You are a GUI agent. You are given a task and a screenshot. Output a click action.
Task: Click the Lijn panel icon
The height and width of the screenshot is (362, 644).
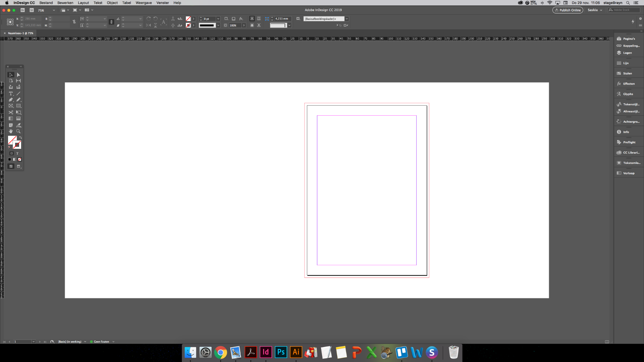point(619,63)
